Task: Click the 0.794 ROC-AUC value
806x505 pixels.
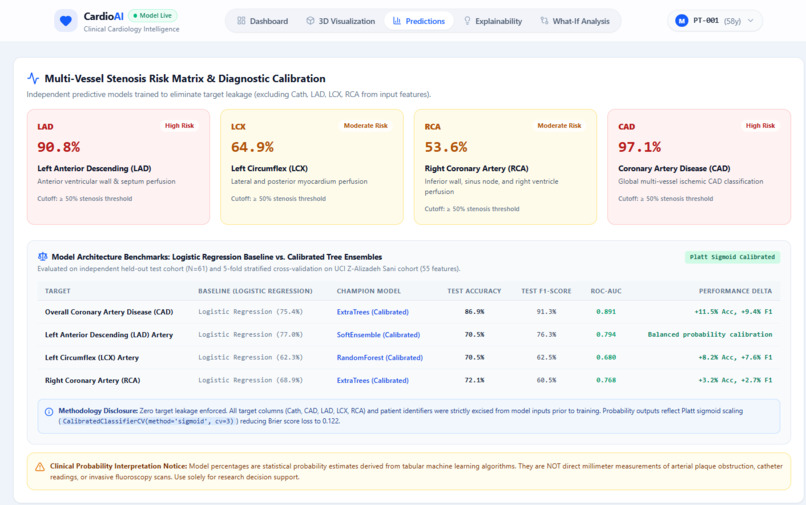Action: point(606,334)
